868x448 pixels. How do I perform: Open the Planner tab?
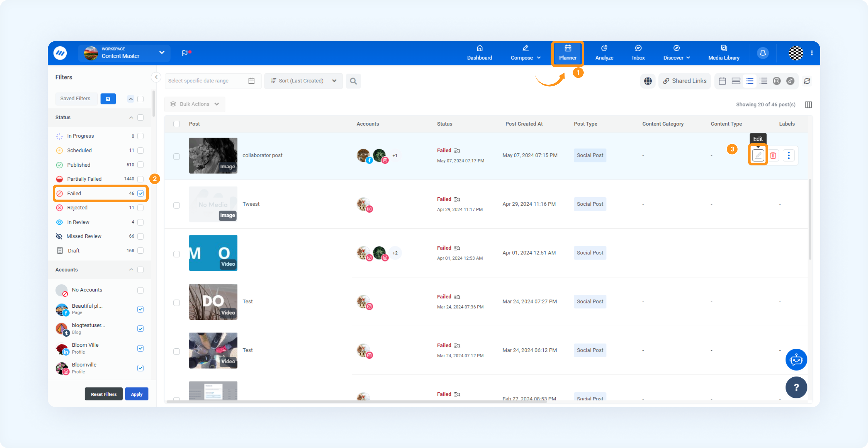pos(567,53)
